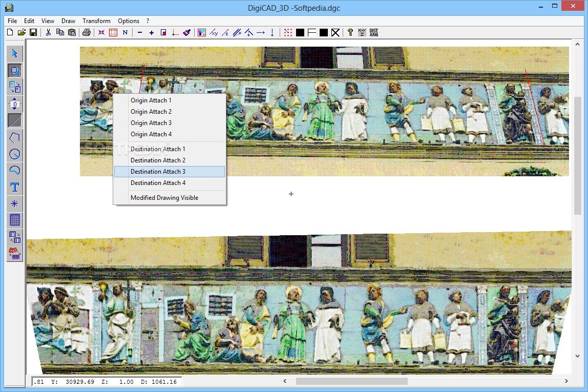
Task: Open the Options menu
Action: pos(128,21)
